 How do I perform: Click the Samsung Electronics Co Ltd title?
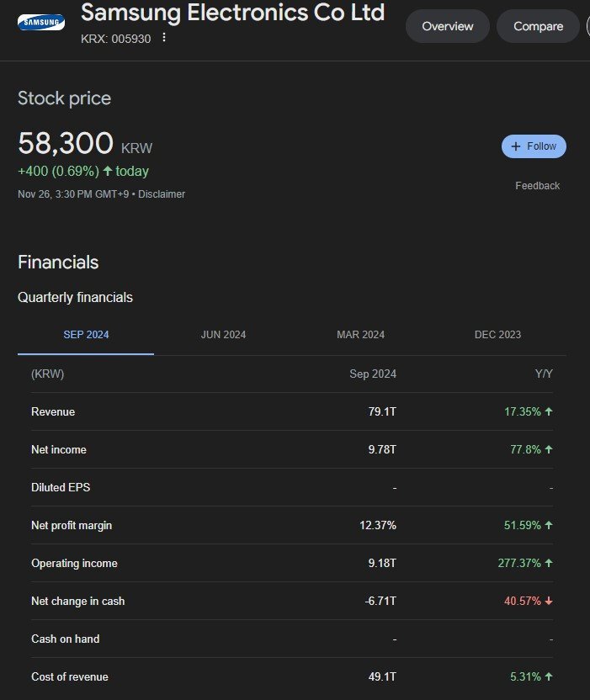coord(232,13)
